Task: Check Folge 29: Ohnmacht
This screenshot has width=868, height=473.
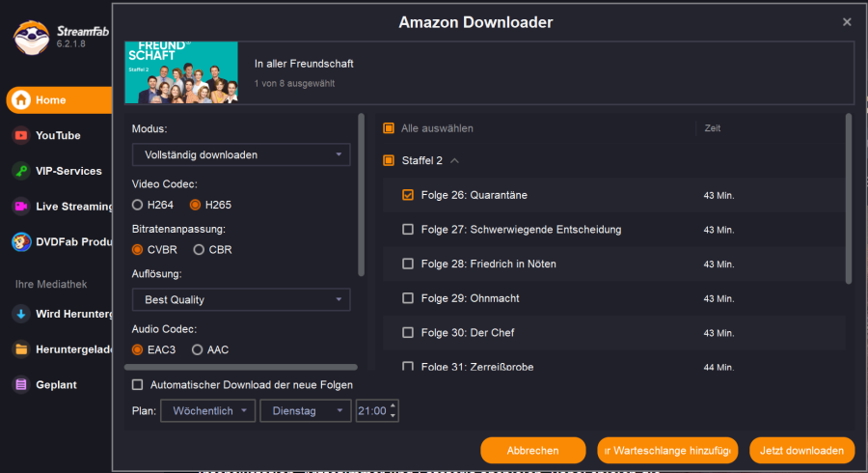Action: pos(408,298)
